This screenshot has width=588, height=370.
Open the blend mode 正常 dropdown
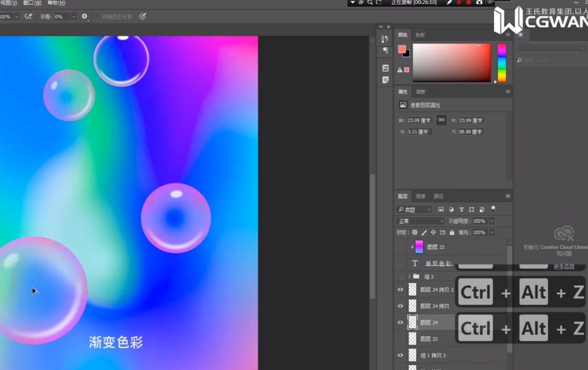[420, 221]
